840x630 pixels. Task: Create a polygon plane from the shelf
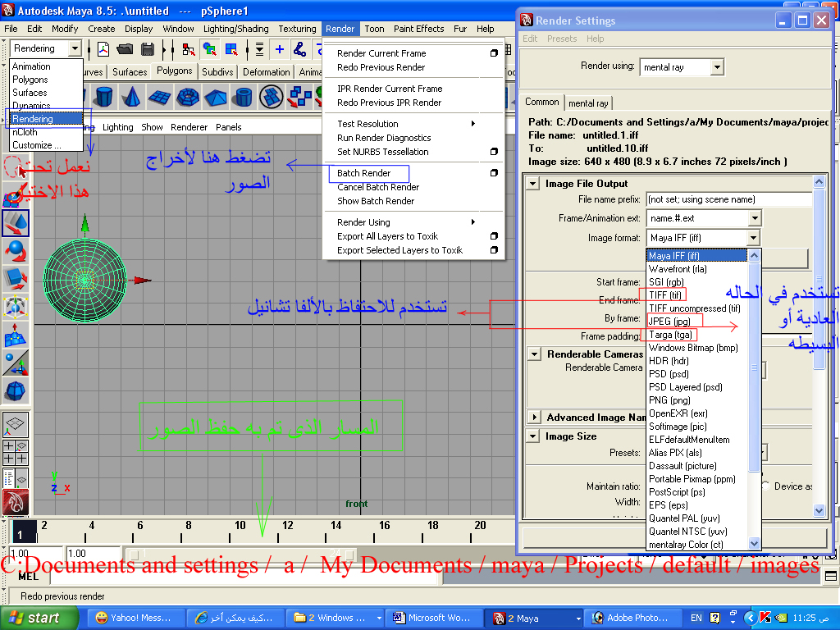coord(159,97)
